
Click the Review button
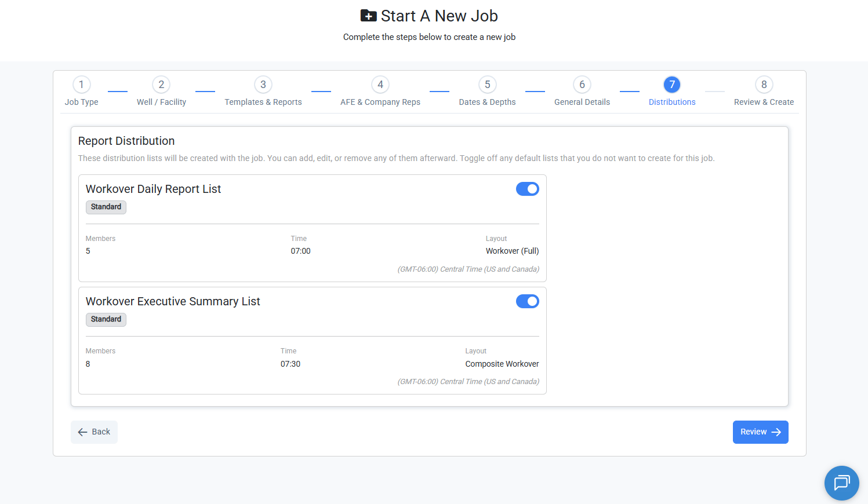click(760, 432)
